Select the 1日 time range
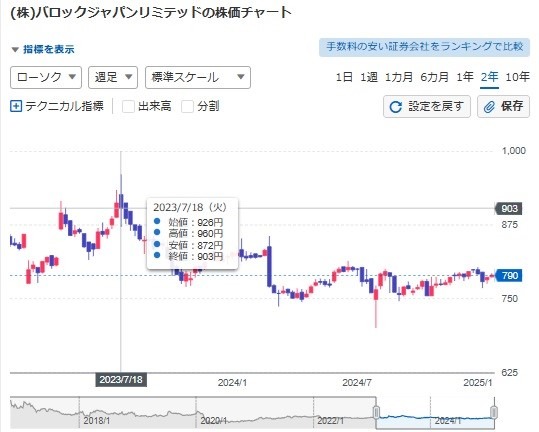The image size is (539, 432). pos(344,77)
